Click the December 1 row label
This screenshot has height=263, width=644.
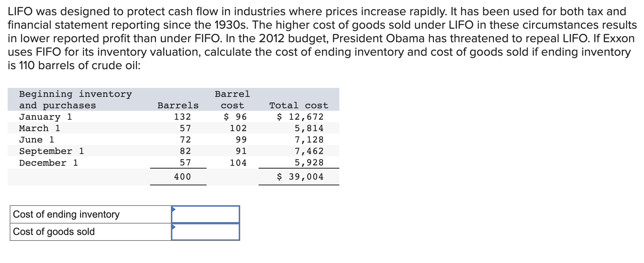49,163
